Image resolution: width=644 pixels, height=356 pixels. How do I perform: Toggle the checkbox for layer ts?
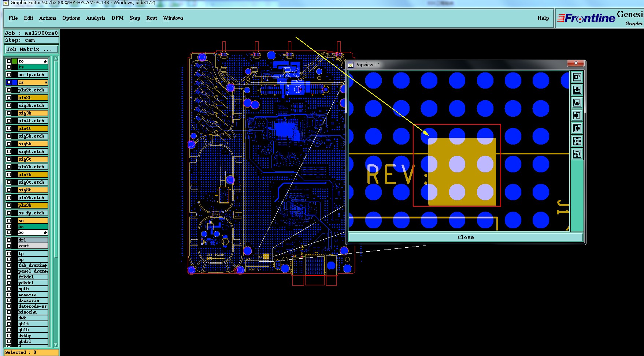point(9,67)
